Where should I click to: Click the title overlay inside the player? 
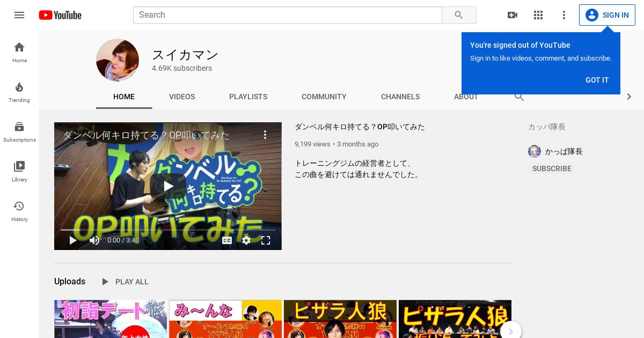tap(146, 135)
